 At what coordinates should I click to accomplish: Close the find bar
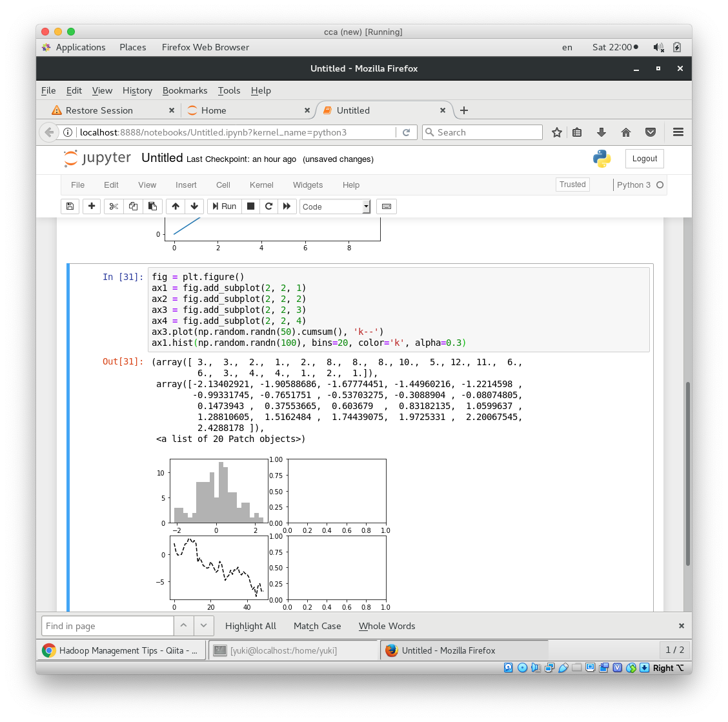click(681, 626)
